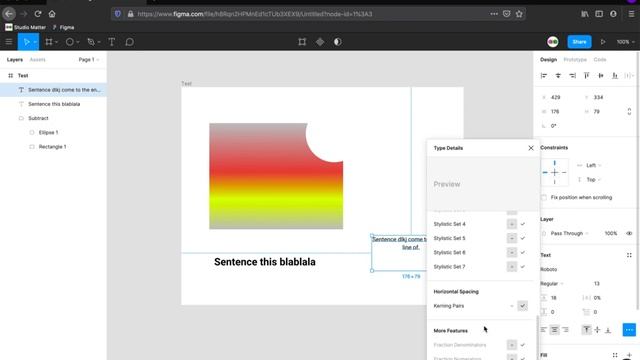Enable Fraction Denominators checkmark
Screen dimensions: 640x360
click(522, 345)
